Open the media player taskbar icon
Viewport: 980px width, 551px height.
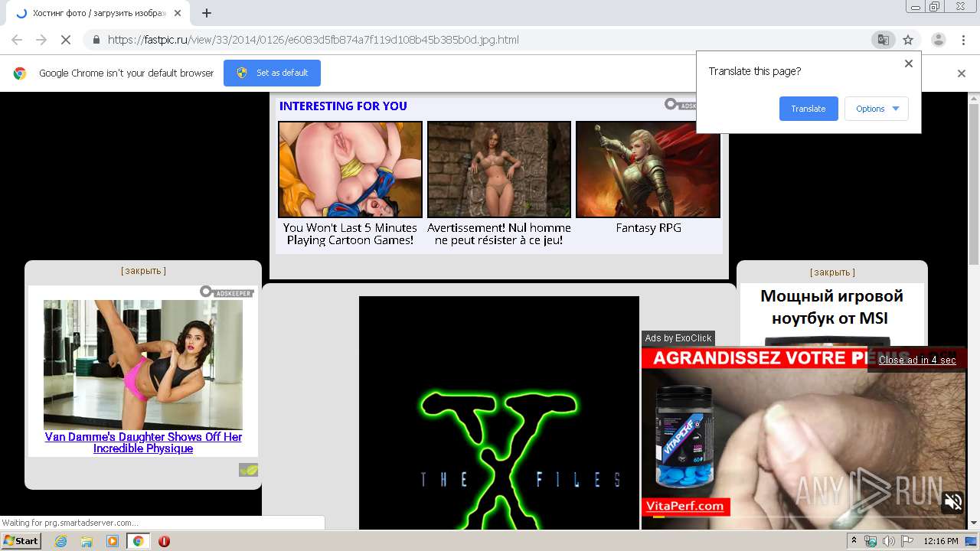113,541
